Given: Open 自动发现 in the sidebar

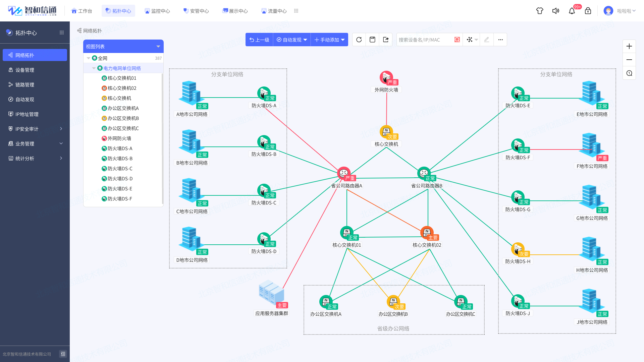Looking at the screenshot, I should coord(35,99).
